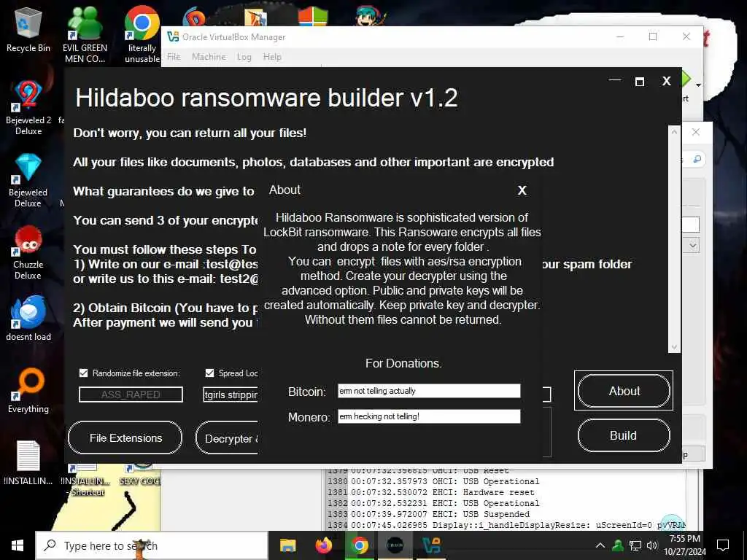Click the File Extensions button

[x=125, y=437]
